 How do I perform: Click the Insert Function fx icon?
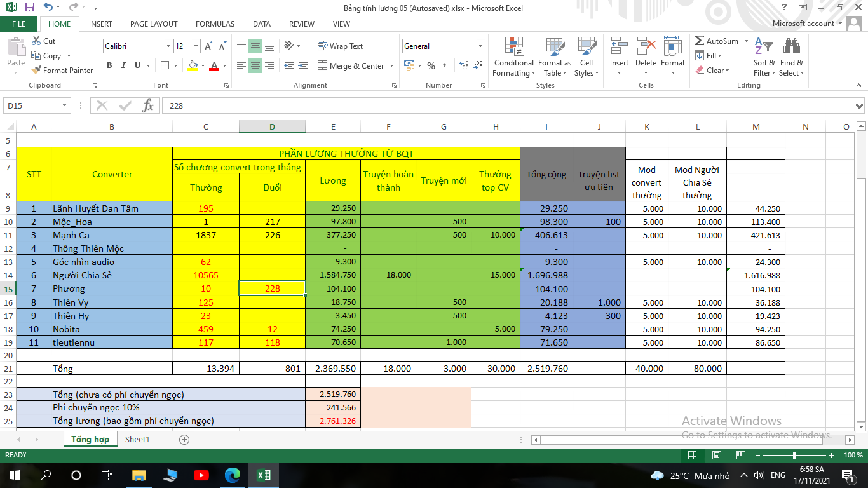point(147,105)
